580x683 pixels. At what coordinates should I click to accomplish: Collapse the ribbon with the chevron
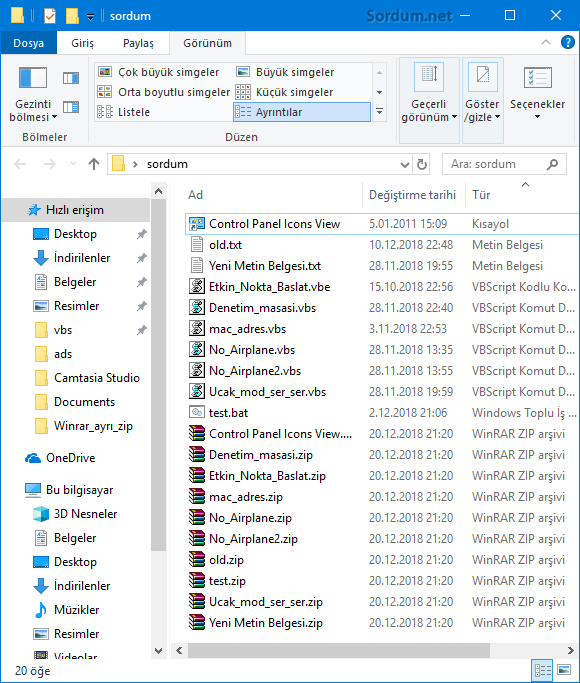pyautogui.click(x=545, y=42)
